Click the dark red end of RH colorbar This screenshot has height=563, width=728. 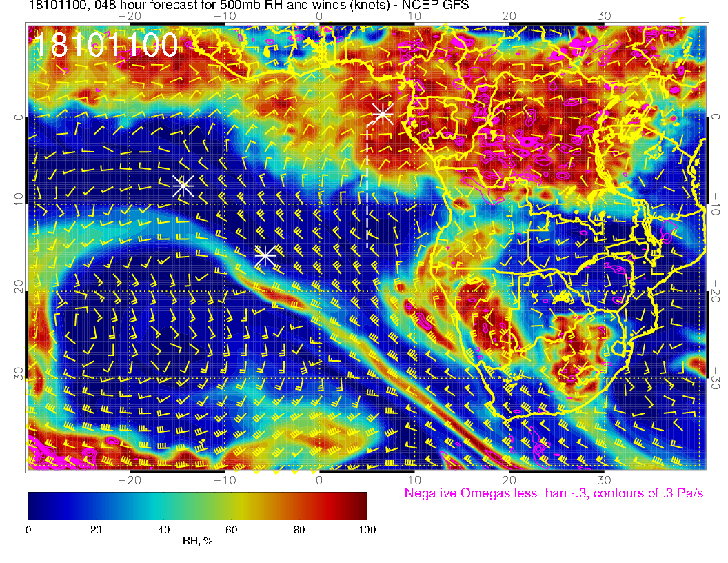361,506
